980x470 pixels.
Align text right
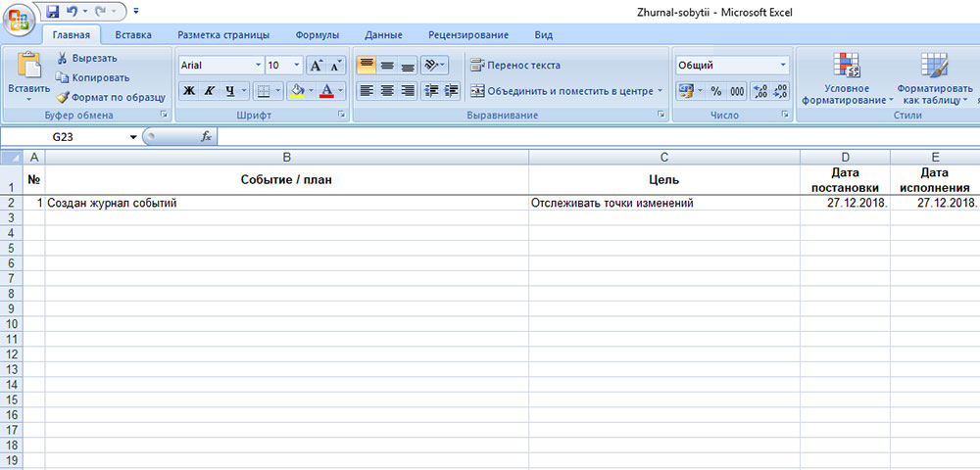(x=408, y=91)
